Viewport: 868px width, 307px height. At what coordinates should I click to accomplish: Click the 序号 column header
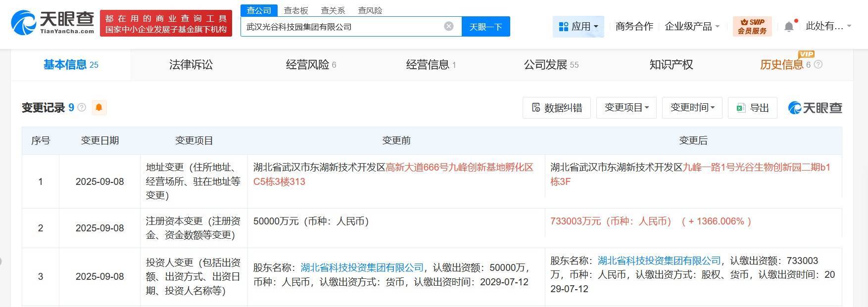point(41,140)
